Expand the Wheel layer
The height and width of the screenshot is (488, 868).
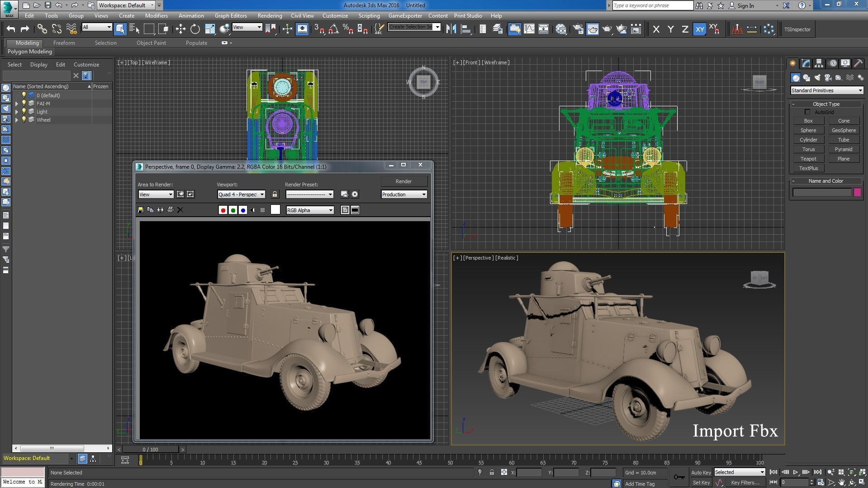pyautogui.click(x=17, y=120)
